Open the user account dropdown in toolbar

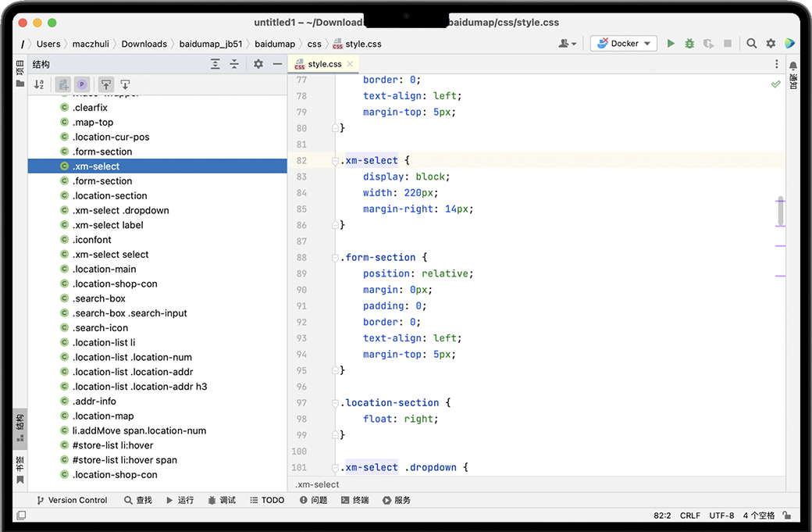[568, 44]
